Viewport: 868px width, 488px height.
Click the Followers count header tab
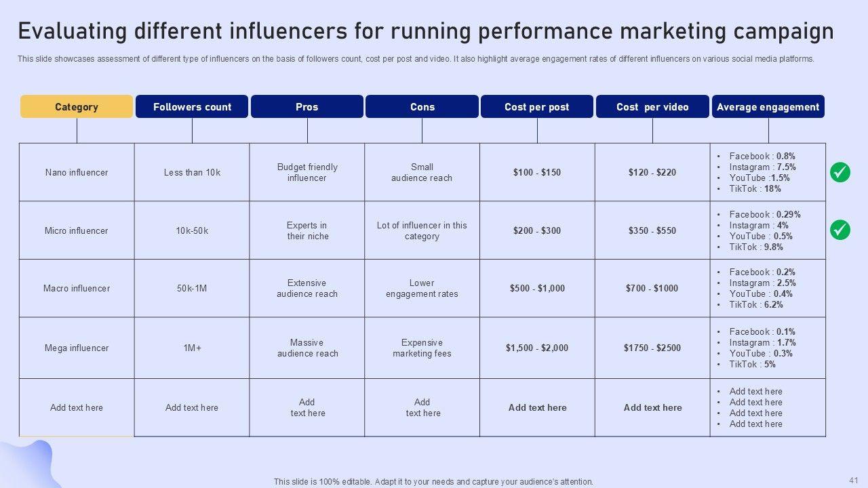pyautogui.click(x=192, y=107)
